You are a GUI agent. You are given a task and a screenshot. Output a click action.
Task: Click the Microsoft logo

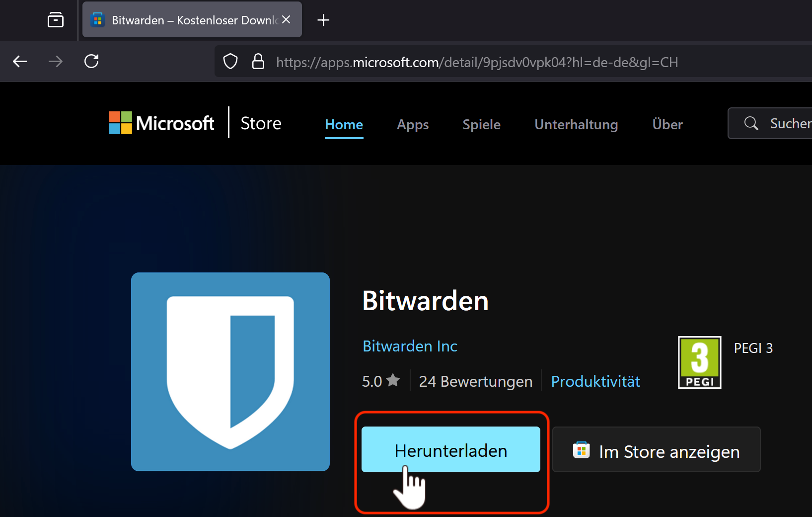[162, 123]
